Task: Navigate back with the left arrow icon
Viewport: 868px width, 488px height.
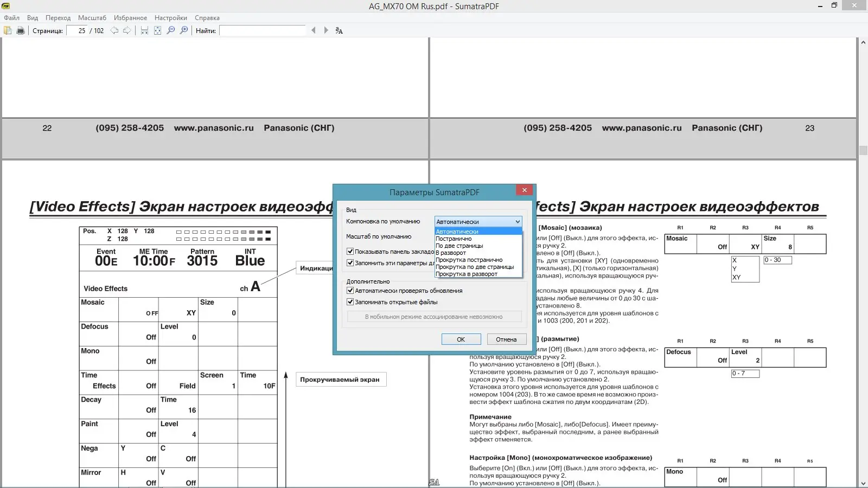Action: (x=114, y=30)
